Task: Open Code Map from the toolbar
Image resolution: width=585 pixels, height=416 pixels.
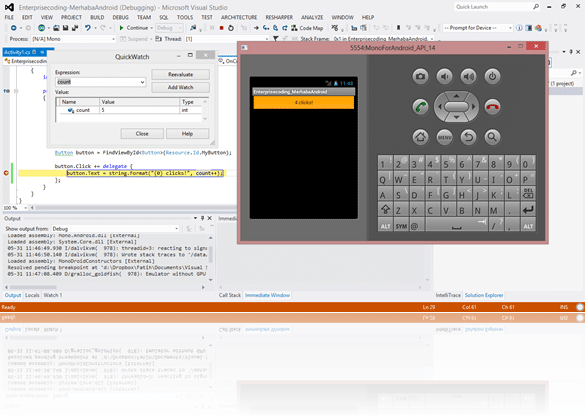Action: coord(307,28)
